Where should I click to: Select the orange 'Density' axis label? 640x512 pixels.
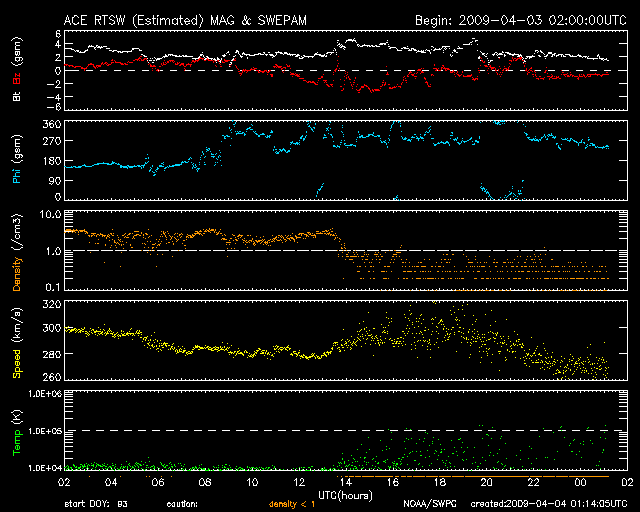coord(17,274)
